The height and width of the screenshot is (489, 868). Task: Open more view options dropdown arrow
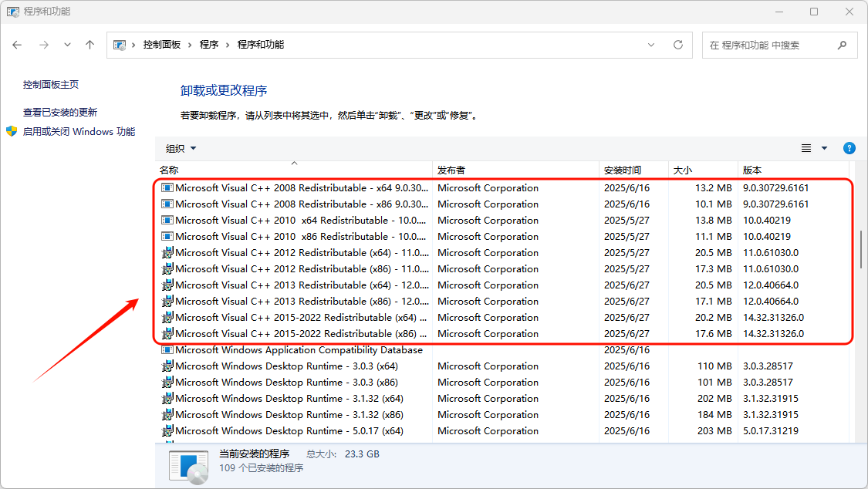click(824, 148)
